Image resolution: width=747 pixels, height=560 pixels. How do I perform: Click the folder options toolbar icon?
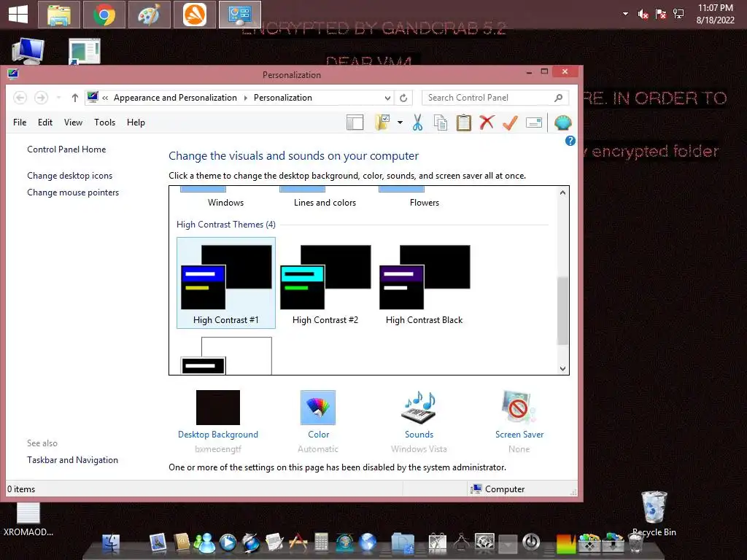(x=382, y=122)
